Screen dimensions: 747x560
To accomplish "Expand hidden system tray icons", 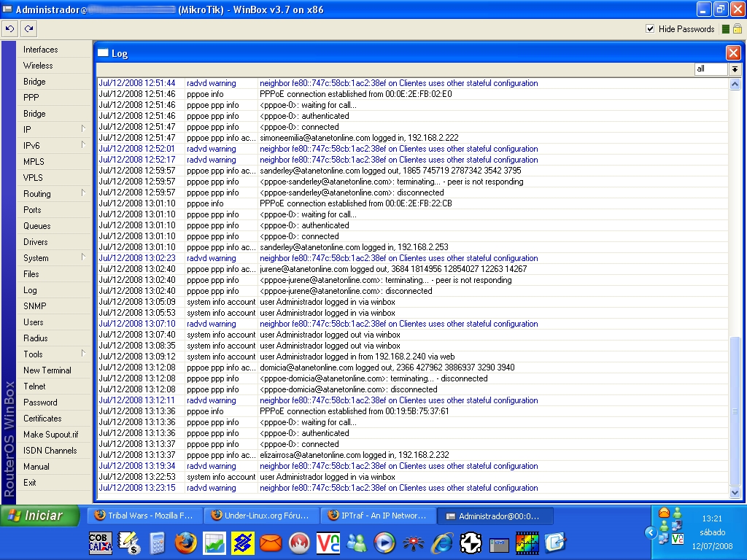I will (x=650, y=532).
